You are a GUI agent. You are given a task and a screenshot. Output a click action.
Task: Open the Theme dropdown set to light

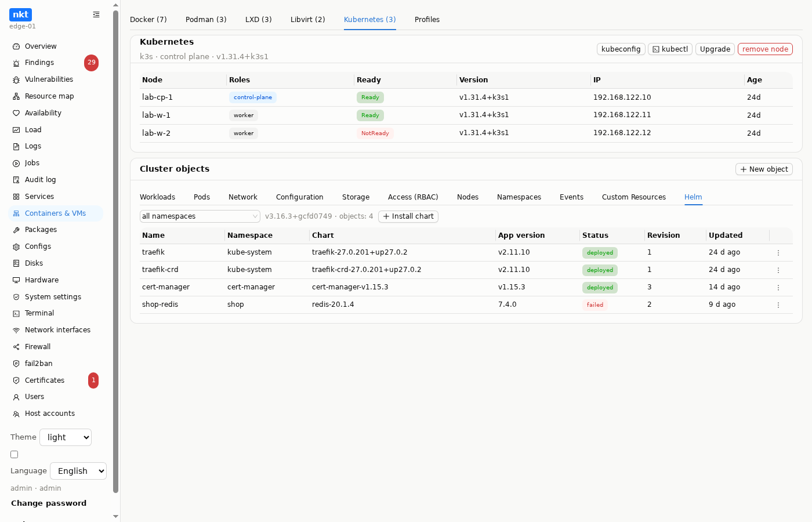pos(66,437)
